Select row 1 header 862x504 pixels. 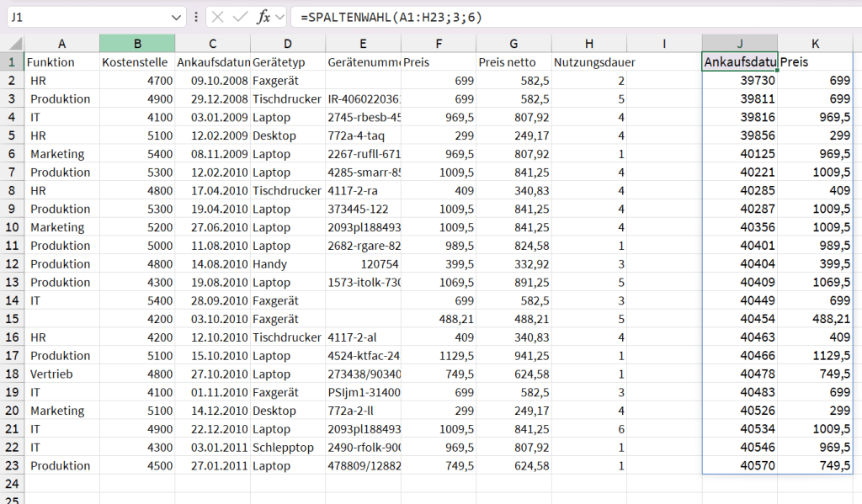(12, 62)
